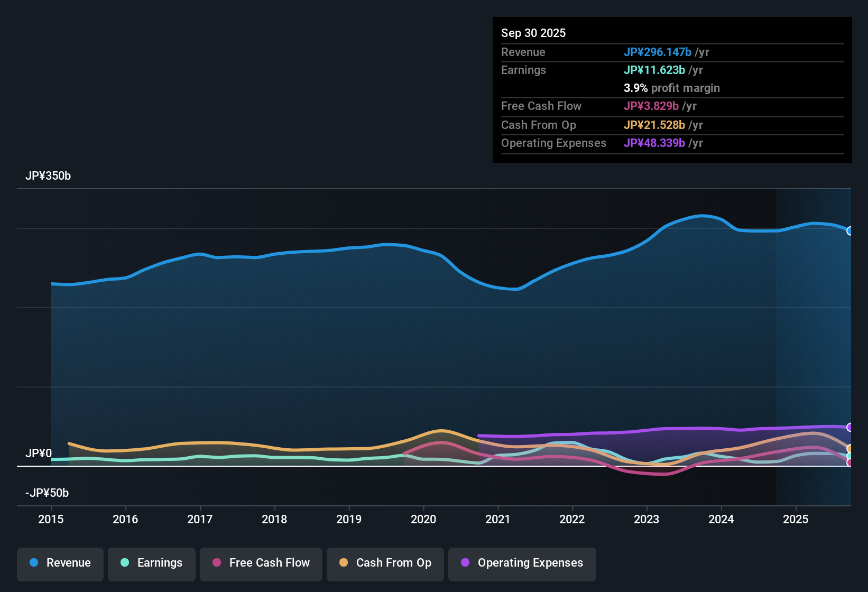Viewport: 868px width, 592px height.
Task: Click the Free Cash Flow endpoint marker
Action: tap(850, 463)
